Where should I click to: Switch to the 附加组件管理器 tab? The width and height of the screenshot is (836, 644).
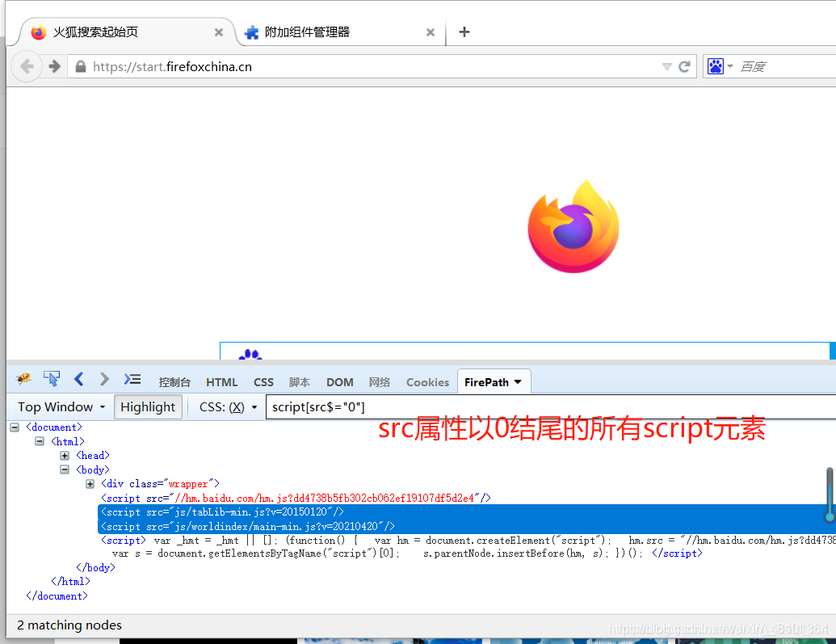pos(341,32)
